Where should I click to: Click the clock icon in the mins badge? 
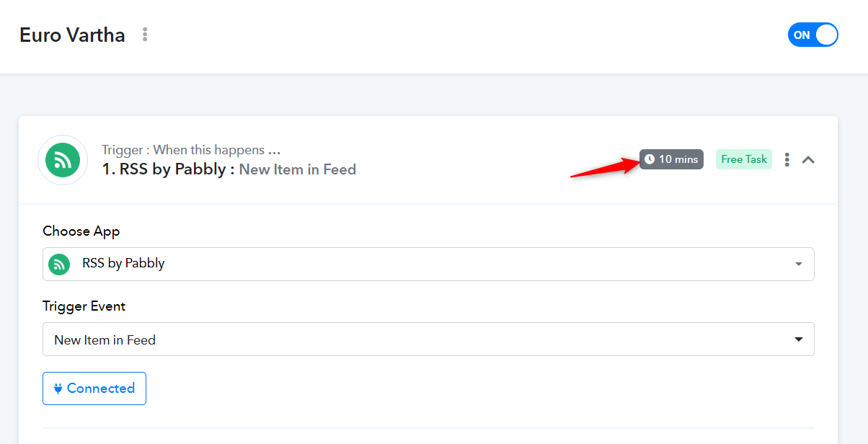650,159
